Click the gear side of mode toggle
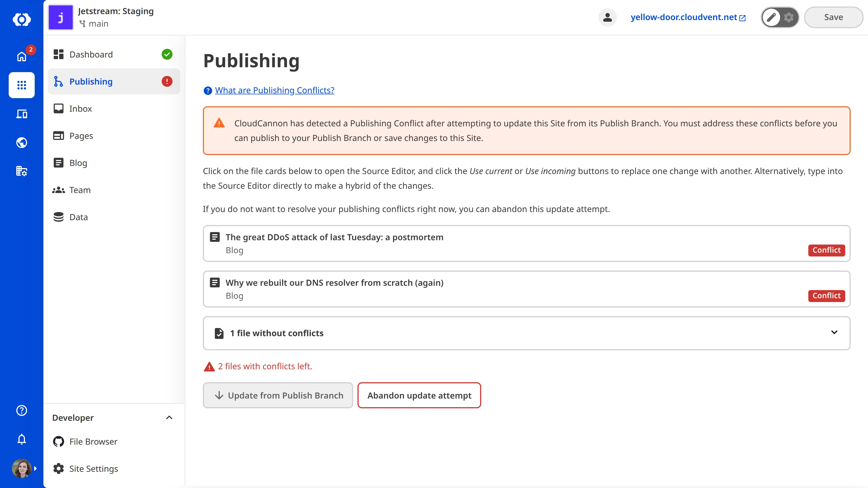The height and width of the screenshot is (488, 868). (x=789, y=17)
